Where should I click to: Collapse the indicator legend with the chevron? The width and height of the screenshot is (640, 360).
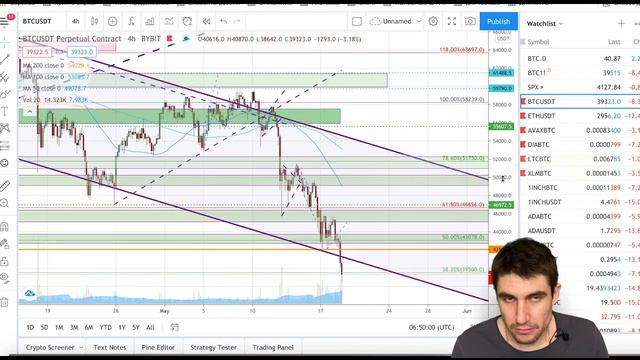pos(29,111)
